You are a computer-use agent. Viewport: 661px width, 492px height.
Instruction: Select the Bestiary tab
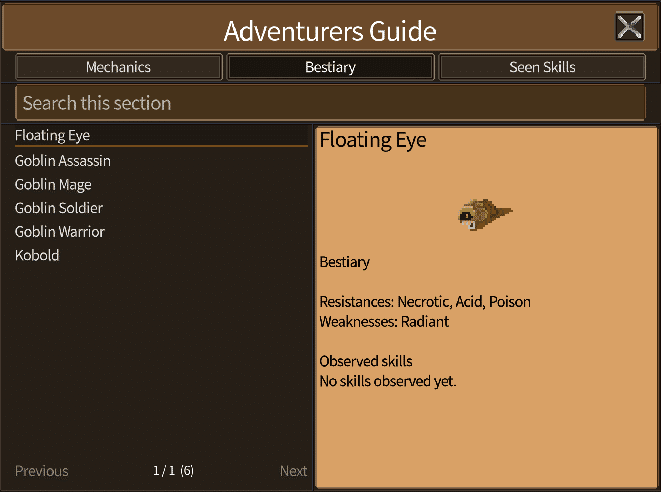click(330, 67)
